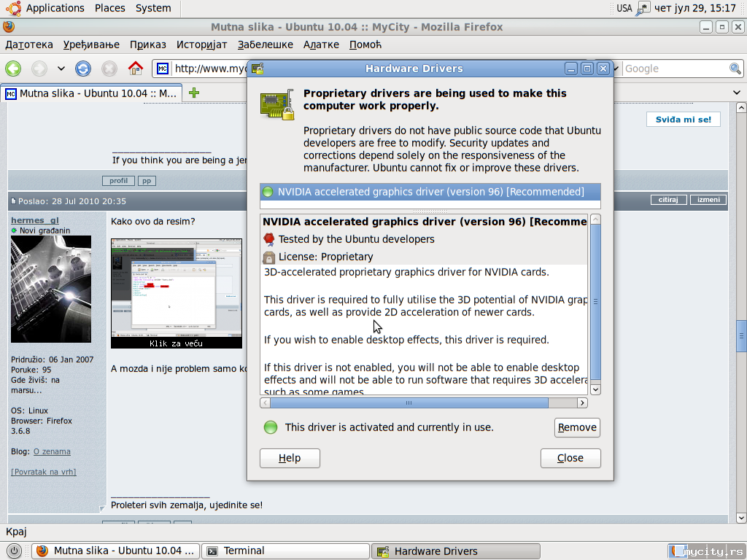
Task: Click page scroll down arrow in Firefox
Action: pos(741,518)
